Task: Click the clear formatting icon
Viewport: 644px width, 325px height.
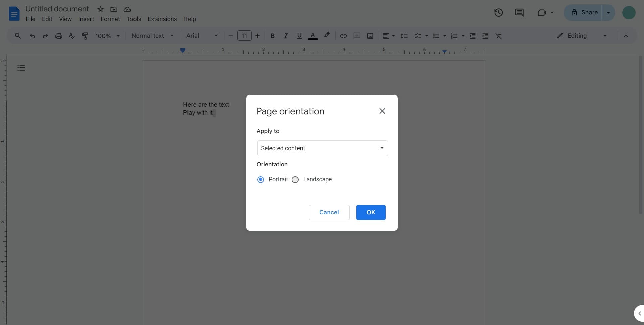Action: [499, 36]
